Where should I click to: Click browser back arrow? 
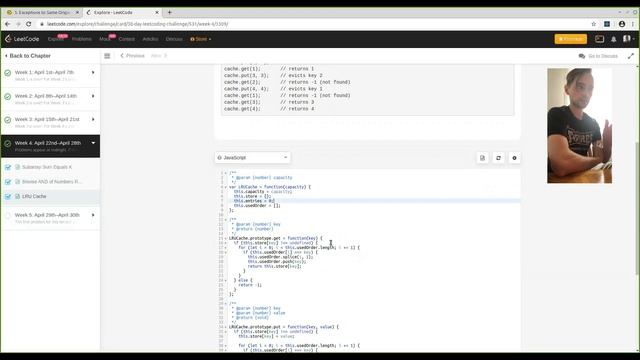click(7, 24)
